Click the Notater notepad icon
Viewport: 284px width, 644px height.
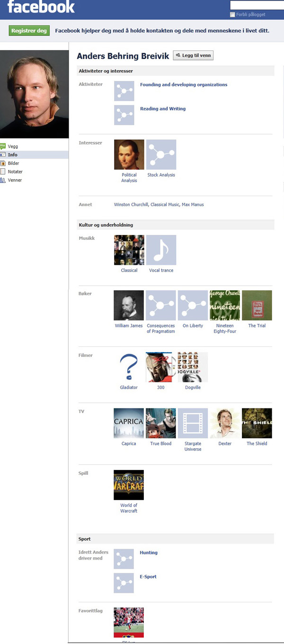pos(3,172)
